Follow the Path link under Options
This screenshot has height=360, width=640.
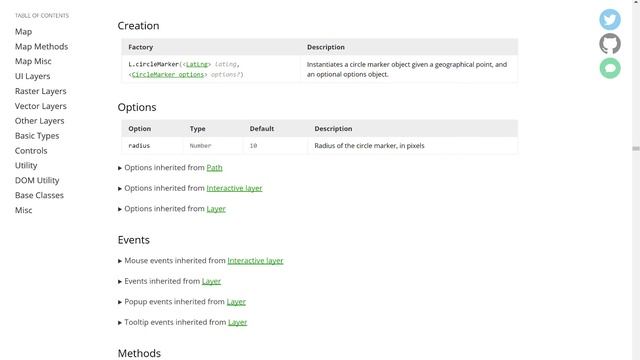coord(214,168)
